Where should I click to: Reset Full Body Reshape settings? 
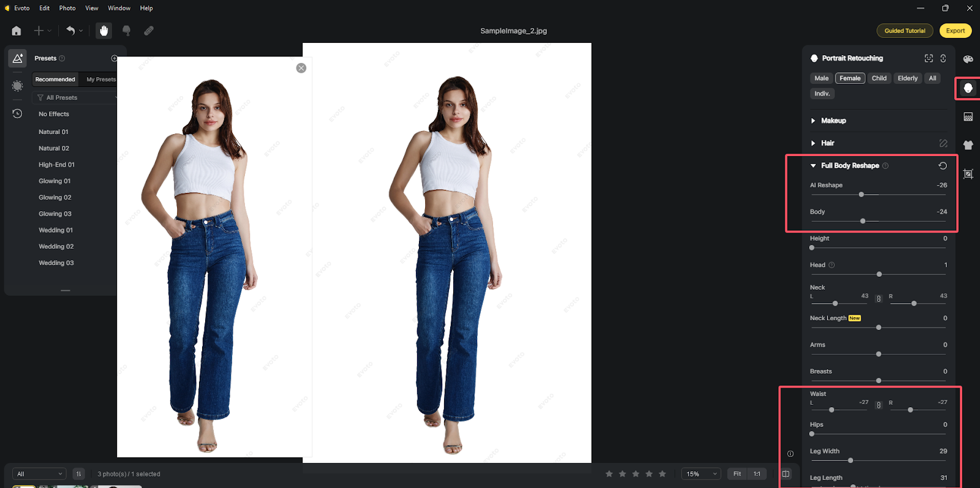point(943,166)
